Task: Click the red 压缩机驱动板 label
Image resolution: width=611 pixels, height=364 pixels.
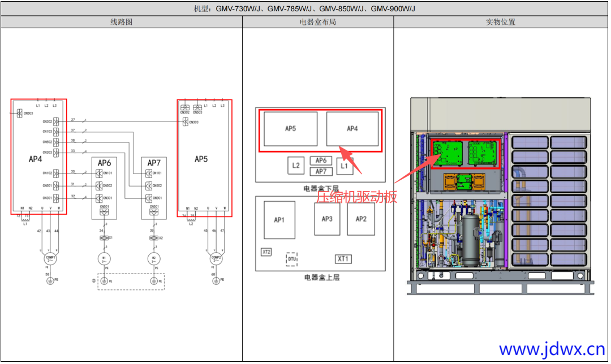Action: coord(356,197)
